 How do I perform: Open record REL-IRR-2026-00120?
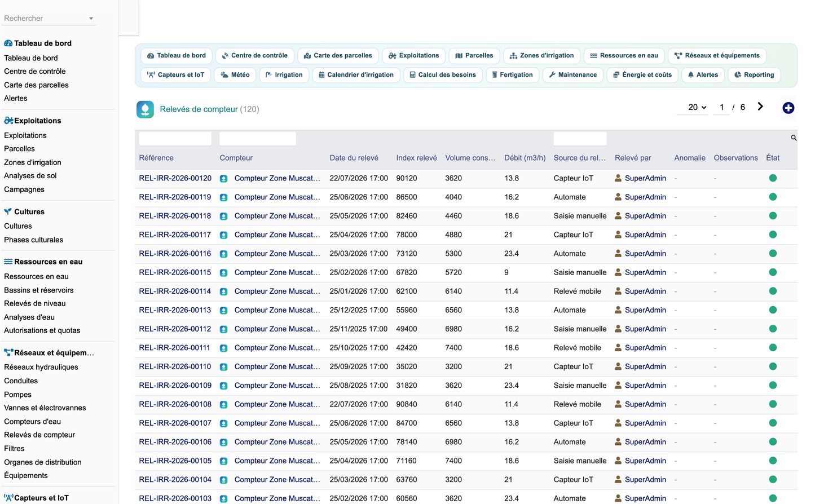coord(175,178)
